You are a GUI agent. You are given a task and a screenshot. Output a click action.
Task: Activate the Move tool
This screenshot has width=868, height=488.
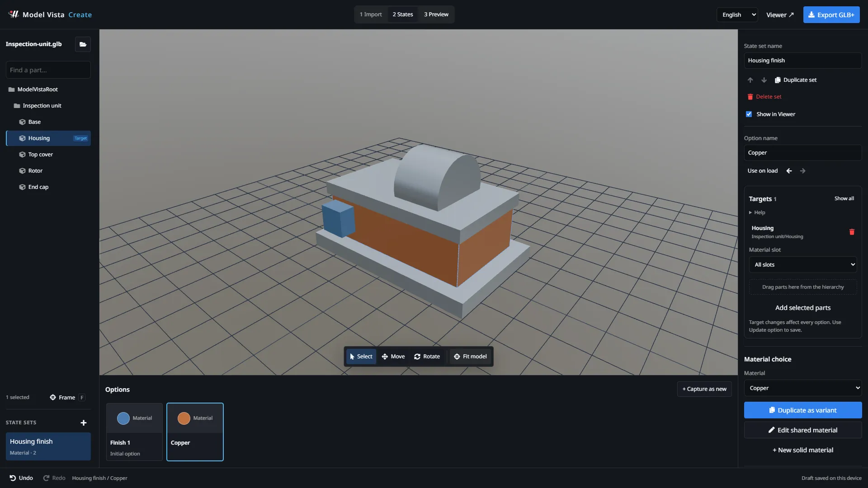coord(393,357)
